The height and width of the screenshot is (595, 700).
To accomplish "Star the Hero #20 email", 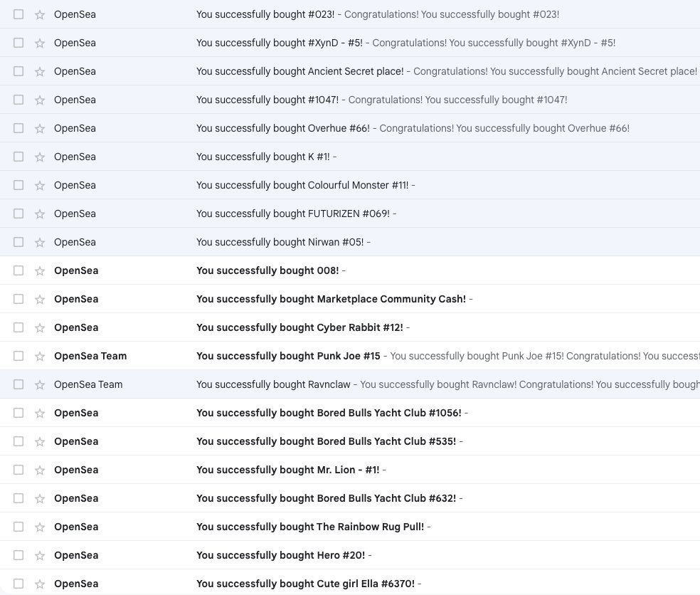I will [40, 556].
